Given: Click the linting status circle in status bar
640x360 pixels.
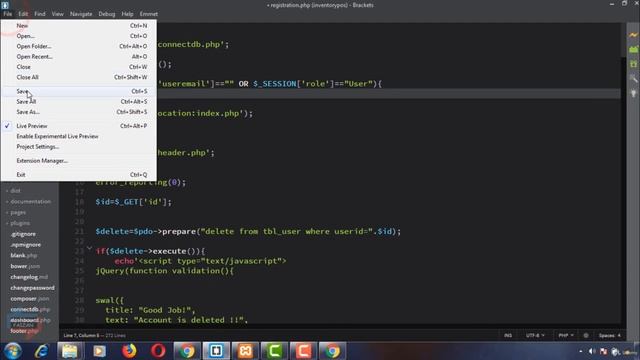Looking at the screenshot, I should [586, 336].
